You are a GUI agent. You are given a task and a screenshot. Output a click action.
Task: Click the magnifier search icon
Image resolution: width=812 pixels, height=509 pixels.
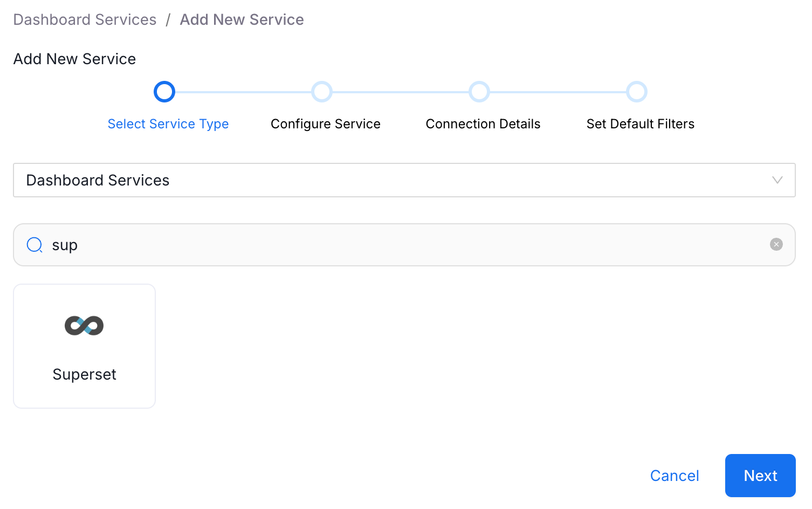35,245
